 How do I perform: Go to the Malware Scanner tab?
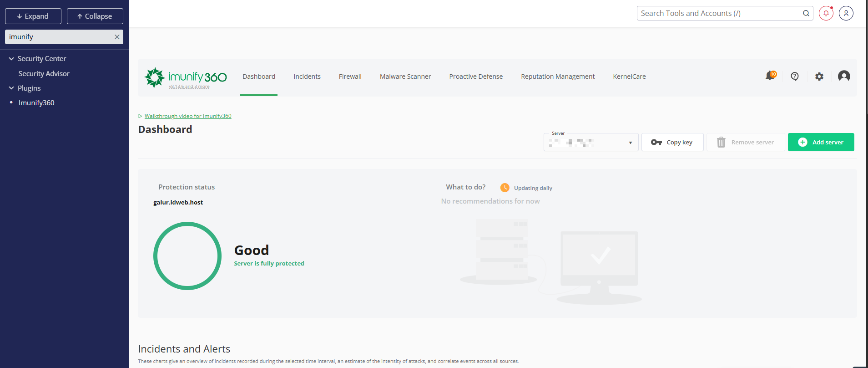click(x=405, y=77)
